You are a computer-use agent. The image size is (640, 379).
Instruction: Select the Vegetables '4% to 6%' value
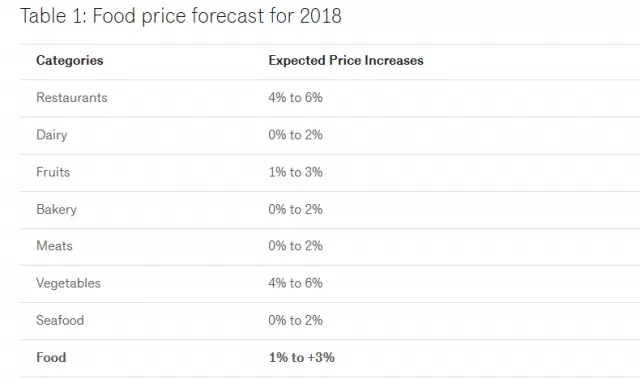[x=296, y=283]
